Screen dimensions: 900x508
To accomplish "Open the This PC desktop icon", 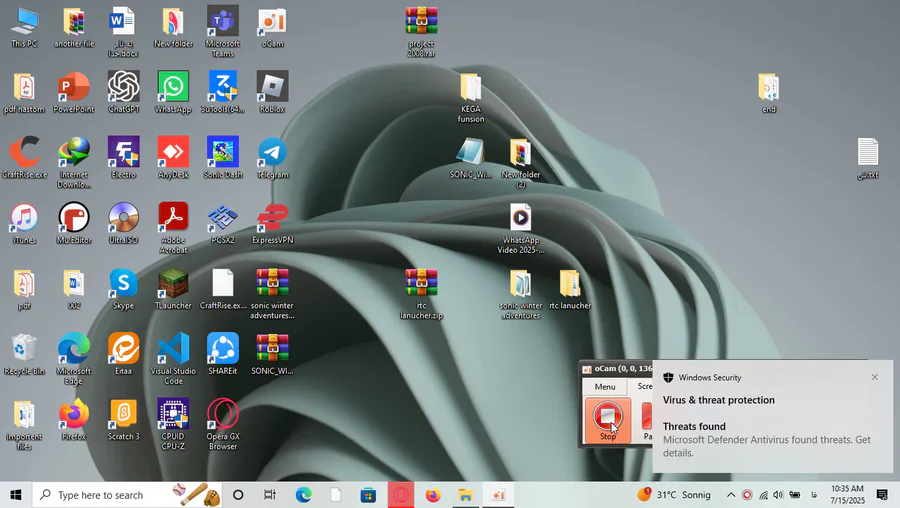I will click(x=24, y=27).
